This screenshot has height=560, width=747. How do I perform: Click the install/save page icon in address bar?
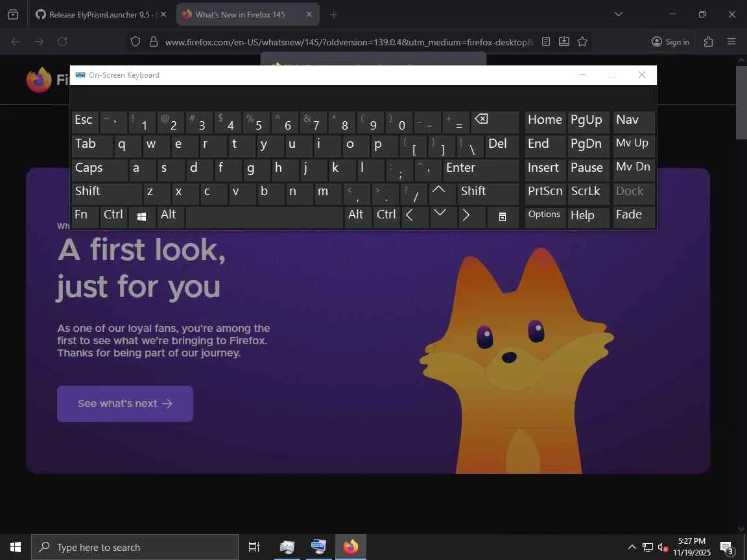(564, 42)
